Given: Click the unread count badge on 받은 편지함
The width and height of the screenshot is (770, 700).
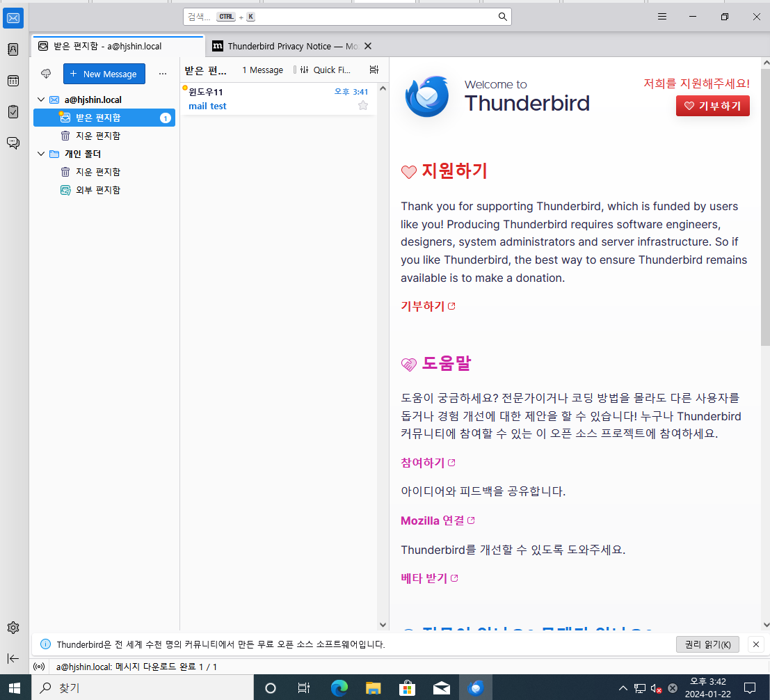Looking at the screenshot, I should point(166,118).
